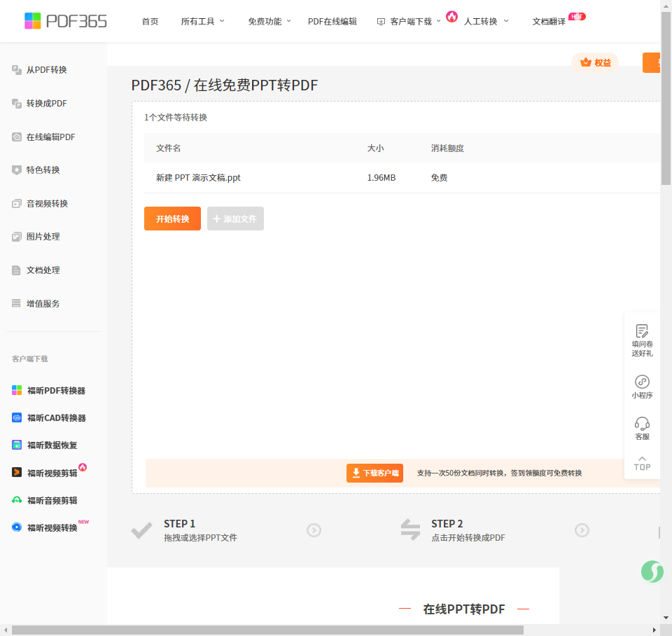Click the 开始转换 button
The height and width of the screenshot is (636, 672).
[x=172, y=219]
